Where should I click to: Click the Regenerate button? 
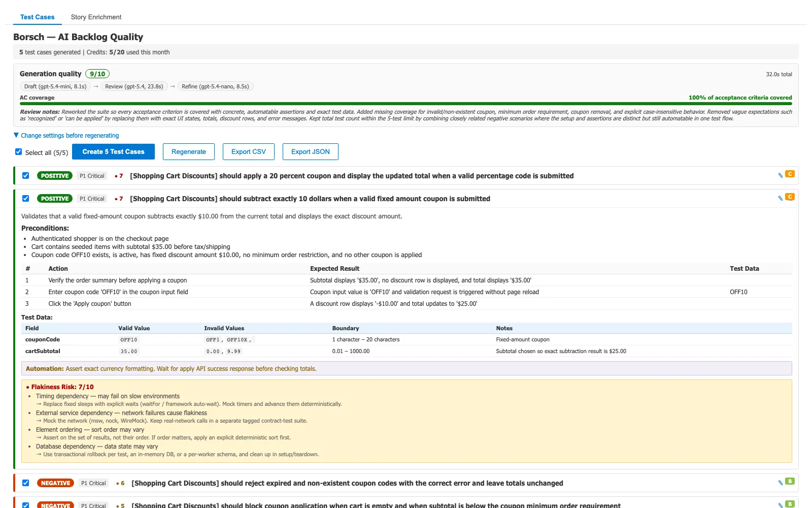click(189, 151)
